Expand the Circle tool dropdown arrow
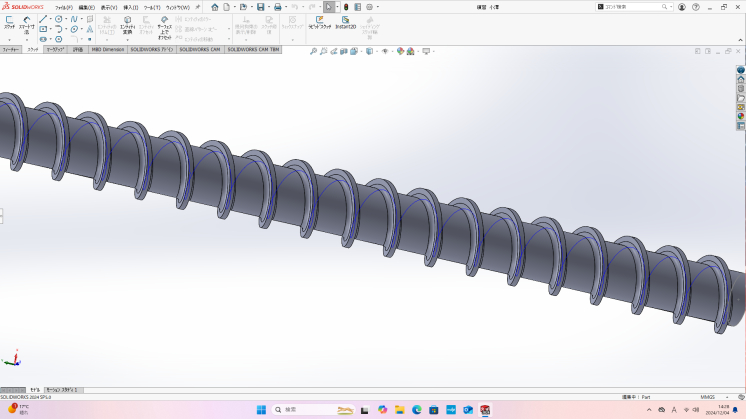Screen dimensions: 746x419 tap(66, 19)
